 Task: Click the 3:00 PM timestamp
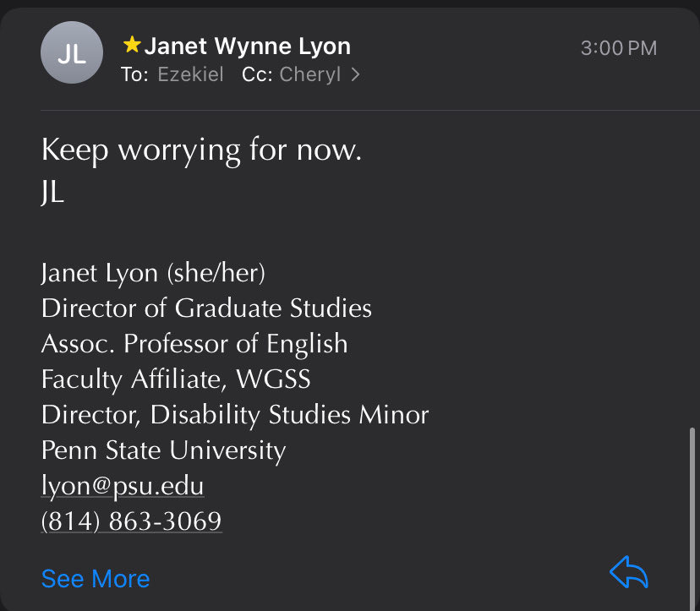(x=618, y=48)
